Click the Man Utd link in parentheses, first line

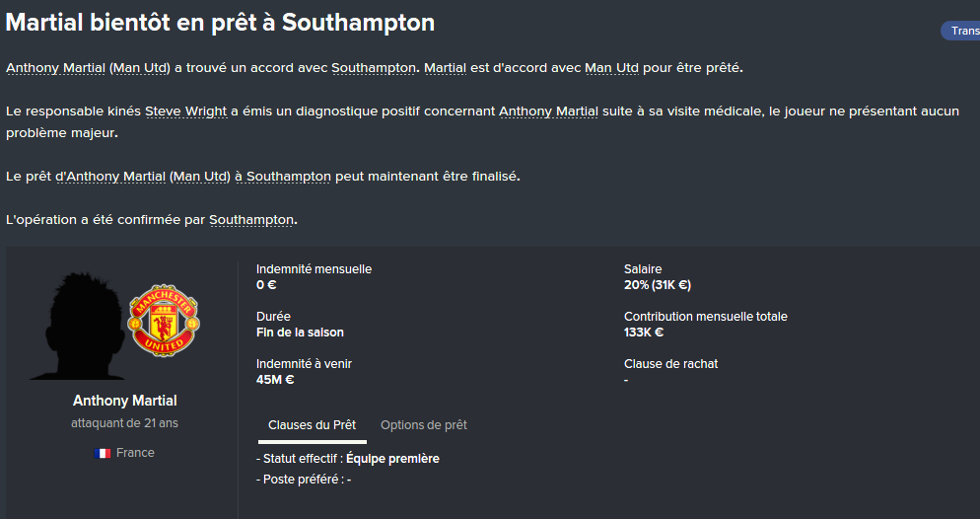140,68
